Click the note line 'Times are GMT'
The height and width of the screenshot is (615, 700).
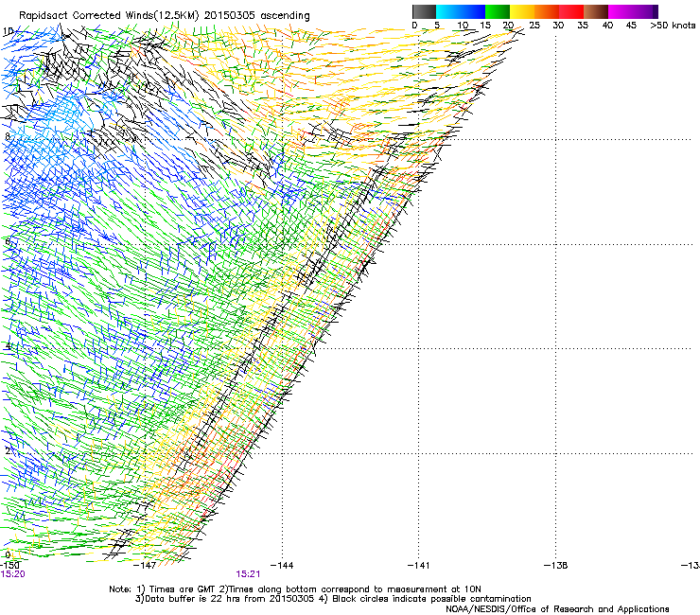[x=183, y=589]
